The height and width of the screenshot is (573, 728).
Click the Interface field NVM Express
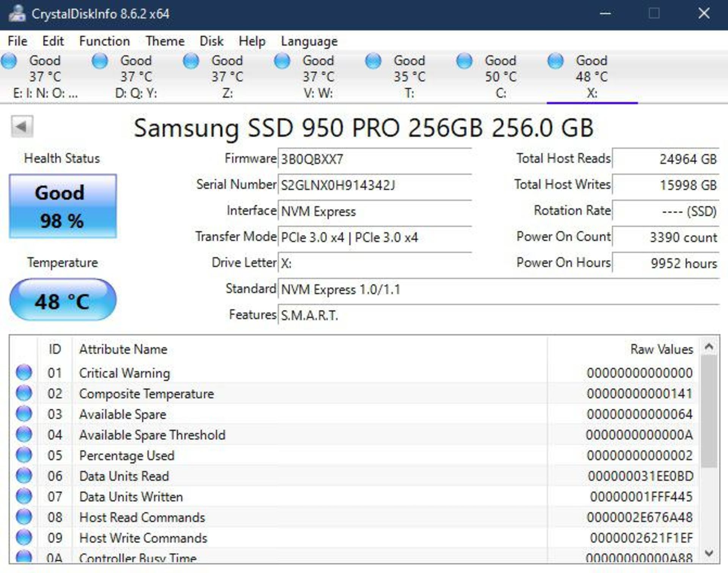[x=375, y=211]
